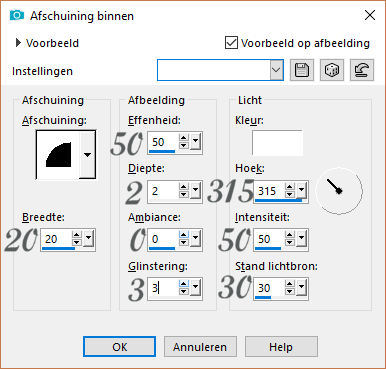This screenshot has width=386, height=369.
Task: Open the Hoek slider popup arrow
Action: tap(301, 190)
